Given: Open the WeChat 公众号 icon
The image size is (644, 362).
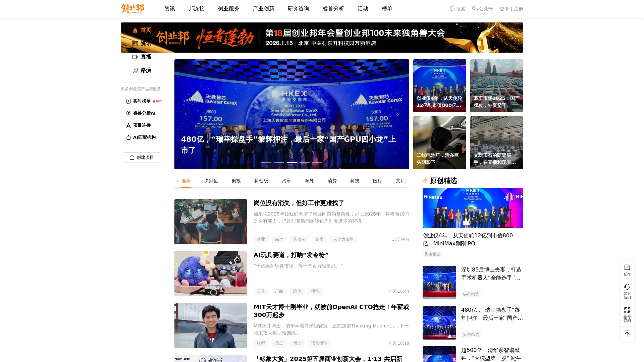Looking at the screenshot, I should [475, 9].
